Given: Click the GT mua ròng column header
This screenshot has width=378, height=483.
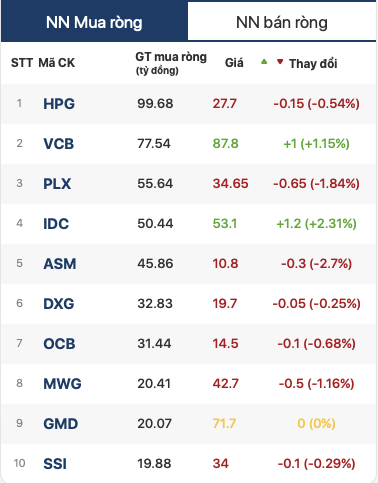Looking at the screenshot, I should pyautogui.click(x=171, y=63).
